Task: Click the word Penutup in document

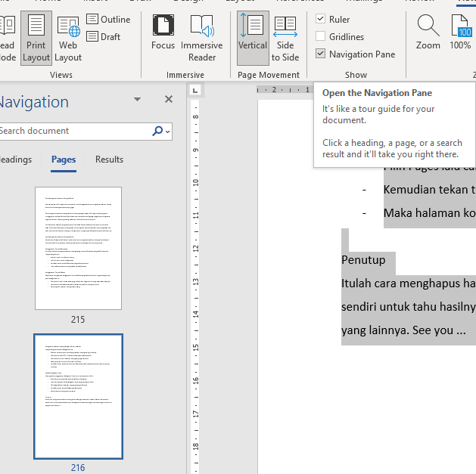Action: pos(363,260)
